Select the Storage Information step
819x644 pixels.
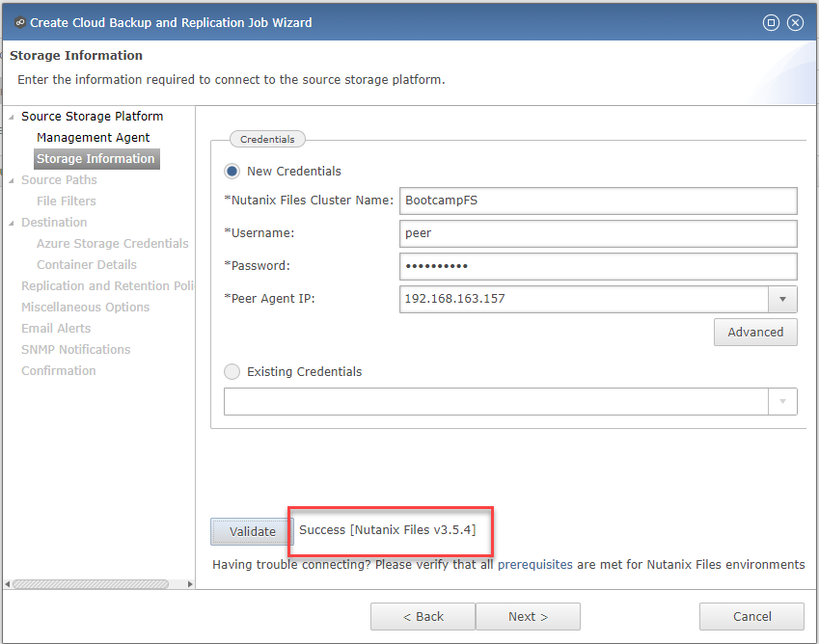click(x=96, y=159)
